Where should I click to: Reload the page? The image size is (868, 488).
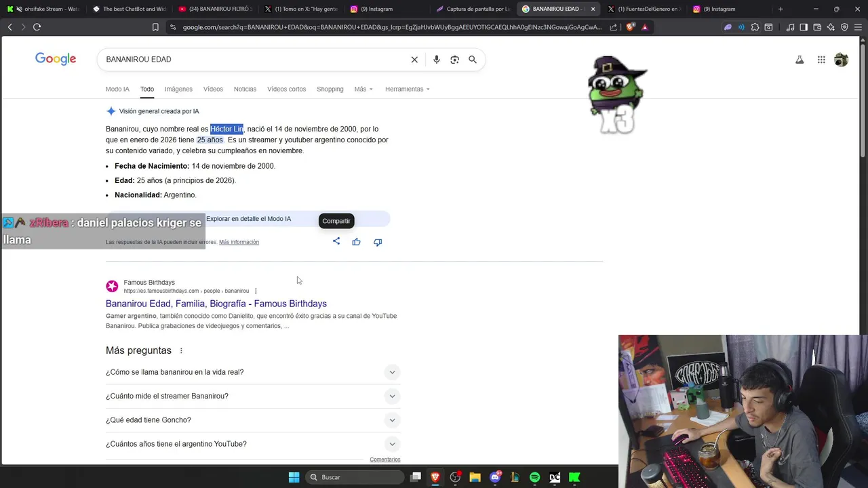tap(37, 27)
